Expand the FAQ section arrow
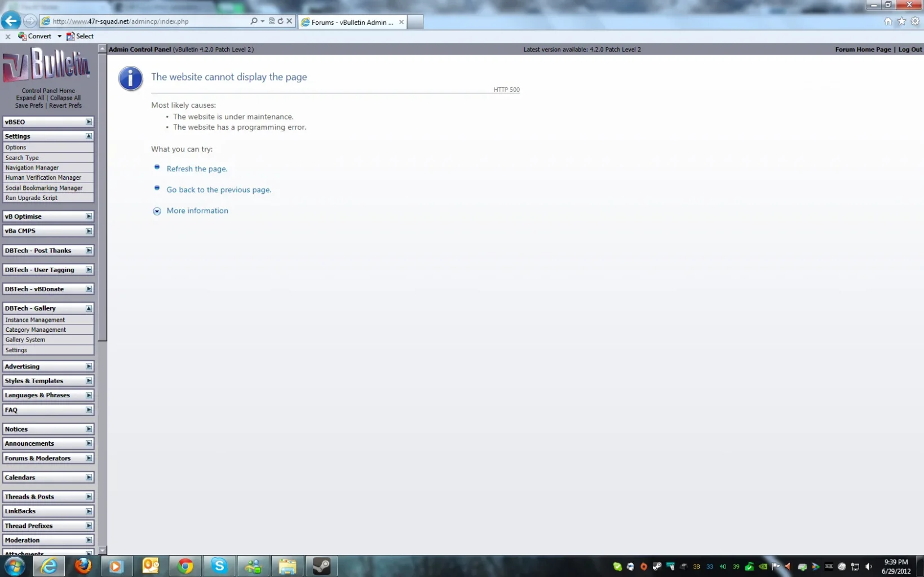The width and height of the screenshot is (924, 577). [x=89, y=410]
